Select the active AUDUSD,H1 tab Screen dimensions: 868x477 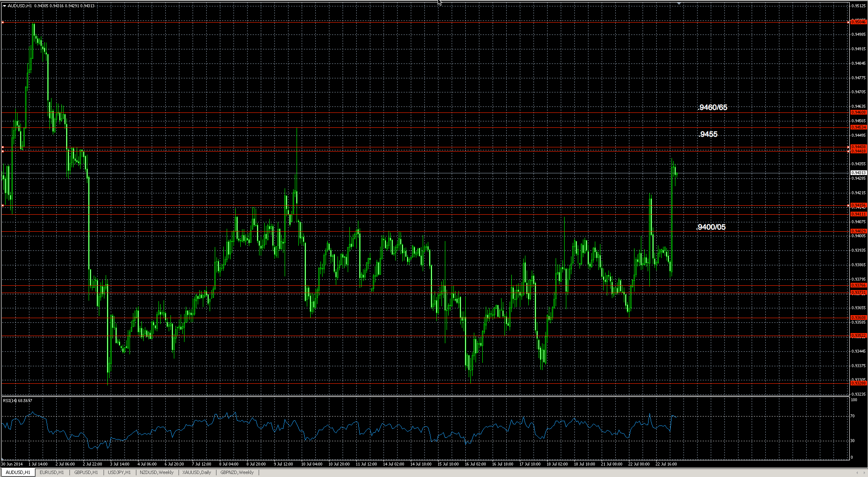click(x=17, y=473)
